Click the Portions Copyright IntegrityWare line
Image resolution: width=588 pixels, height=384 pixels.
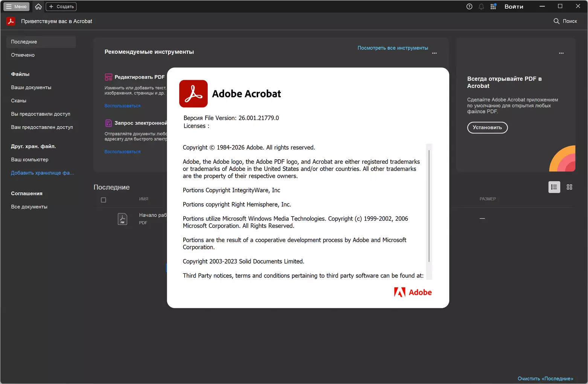(232, 190)
